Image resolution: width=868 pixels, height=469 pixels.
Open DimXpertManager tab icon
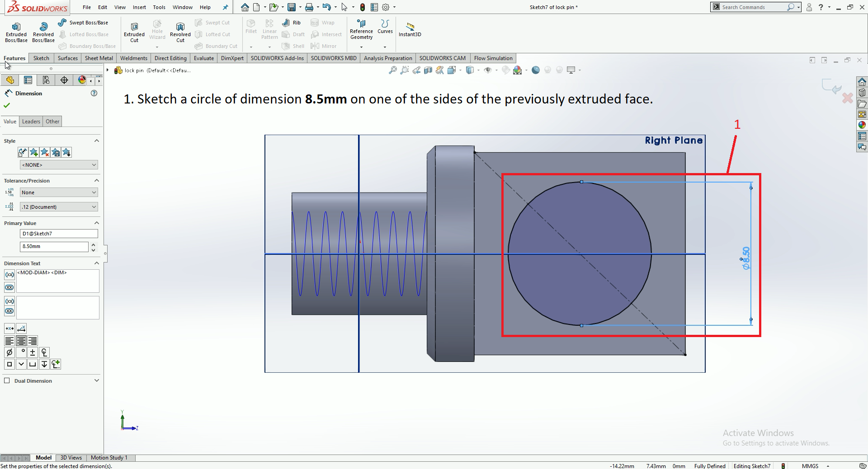[64, 80]
